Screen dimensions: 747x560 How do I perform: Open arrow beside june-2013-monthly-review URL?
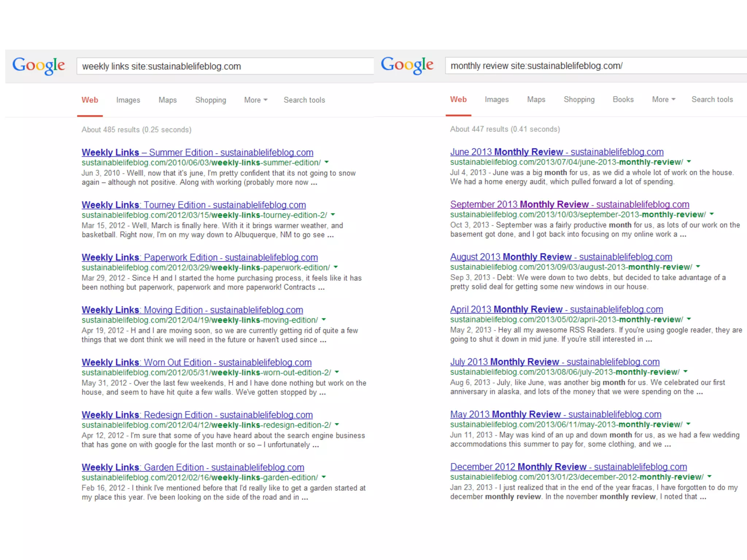pos(689,162)
